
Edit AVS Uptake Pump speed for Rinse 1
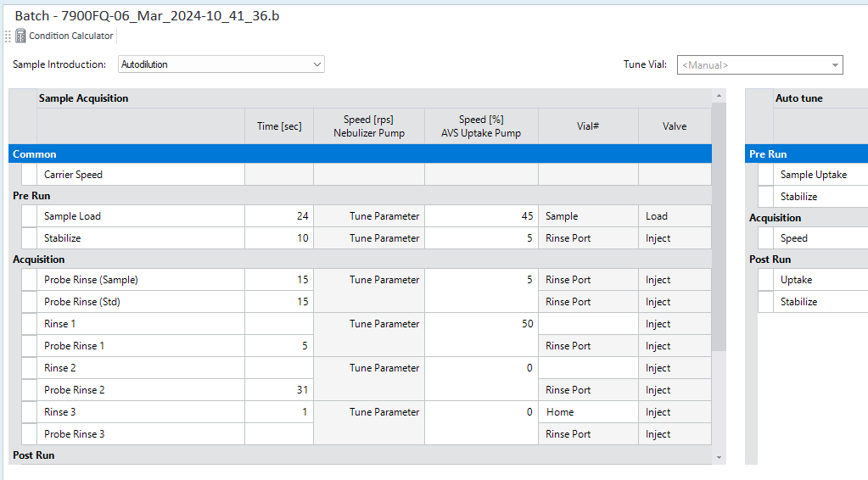(x=481, y=324)
